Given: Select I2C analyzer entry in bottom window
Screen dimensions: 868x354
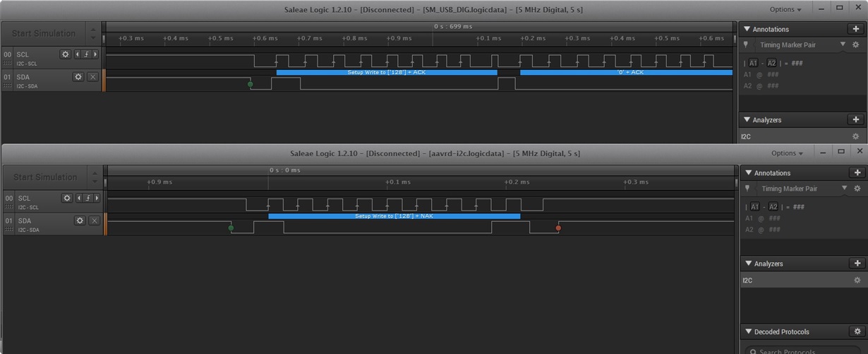Looking at the screenshot, I should (803, 281).
